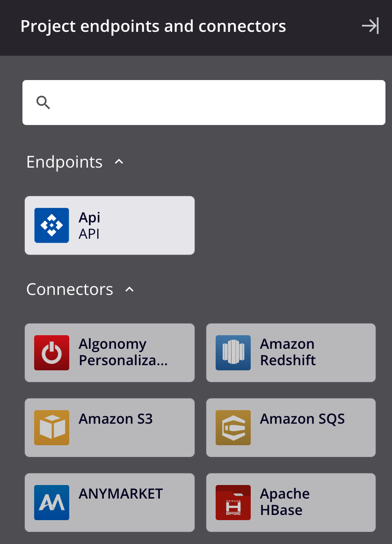392x544 pixels.
Task: Click the search magnifier icon
Action: point(43,102)
